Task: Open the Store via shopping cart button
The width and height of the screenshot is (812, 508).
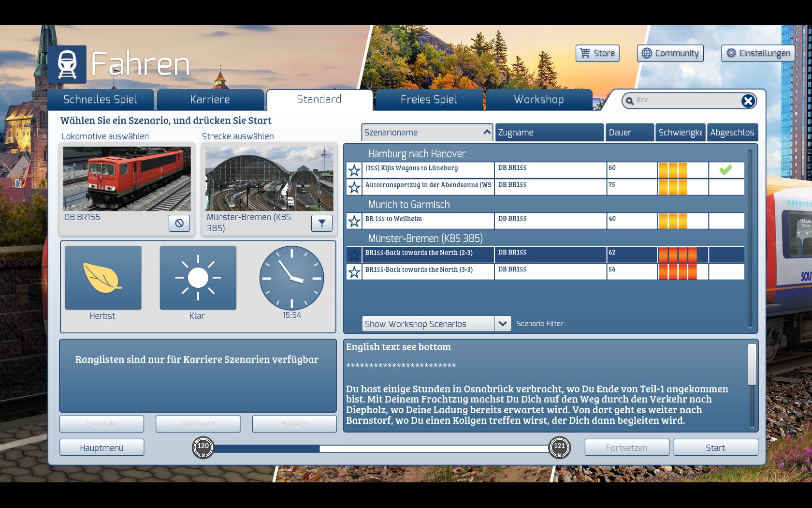Action: coord(597,53)
